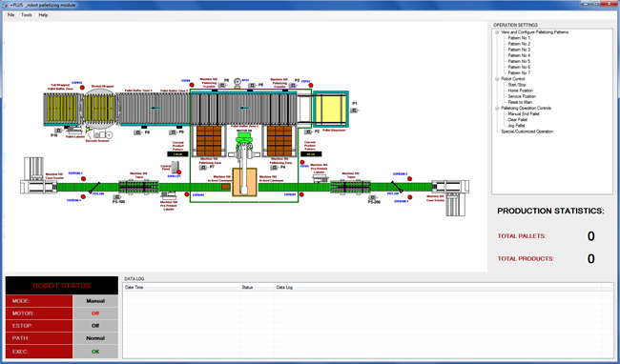
Task: Select the FS-200 sensor icon
Action: pyautogui.click(x=372, y=197)
